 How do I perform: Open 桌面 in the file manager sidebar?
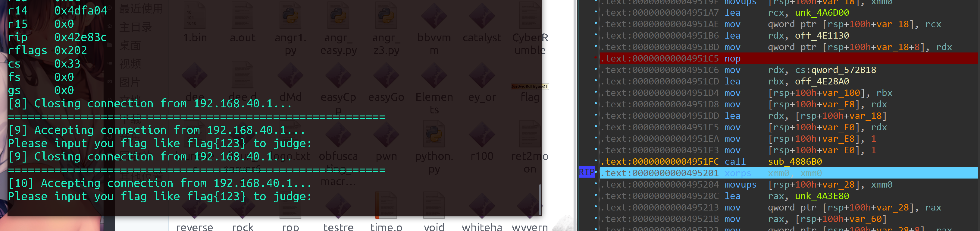point(130,46)
